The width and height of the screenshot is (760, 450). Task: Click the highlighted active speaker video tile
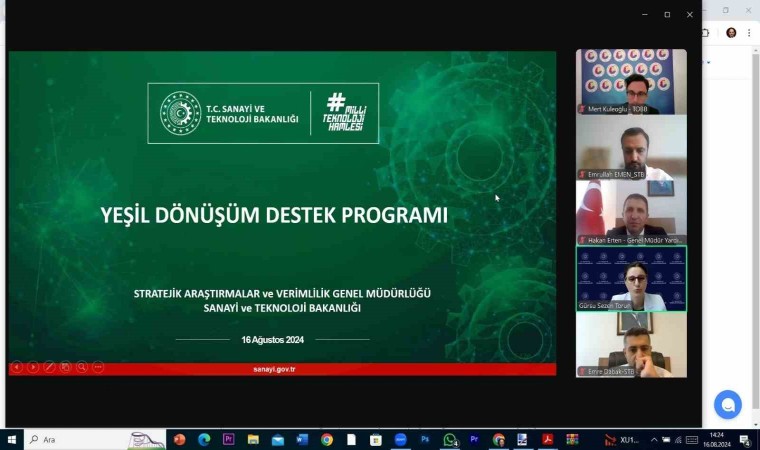631,279
